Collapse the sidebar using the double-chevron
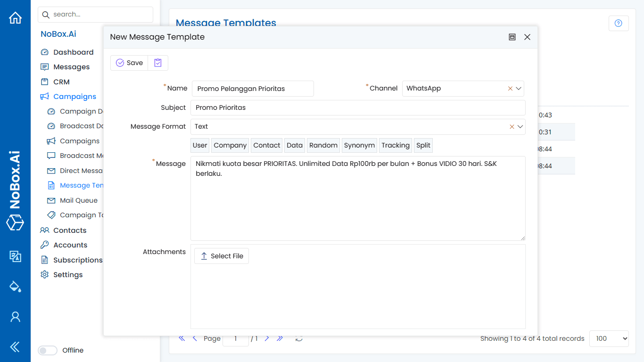Image resolution: width=644 pixels, height=362 pixels. click(x=15, y=347)
